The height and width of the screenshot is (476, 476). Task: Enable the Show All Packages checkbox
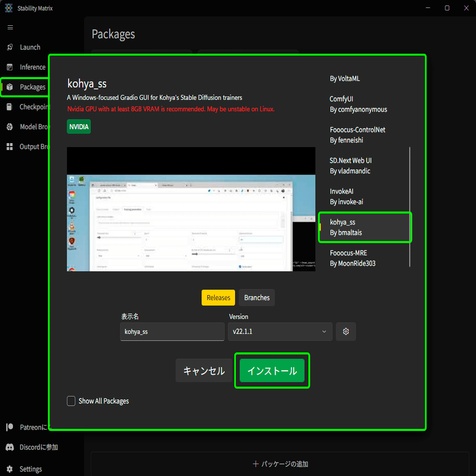(71, 400)
